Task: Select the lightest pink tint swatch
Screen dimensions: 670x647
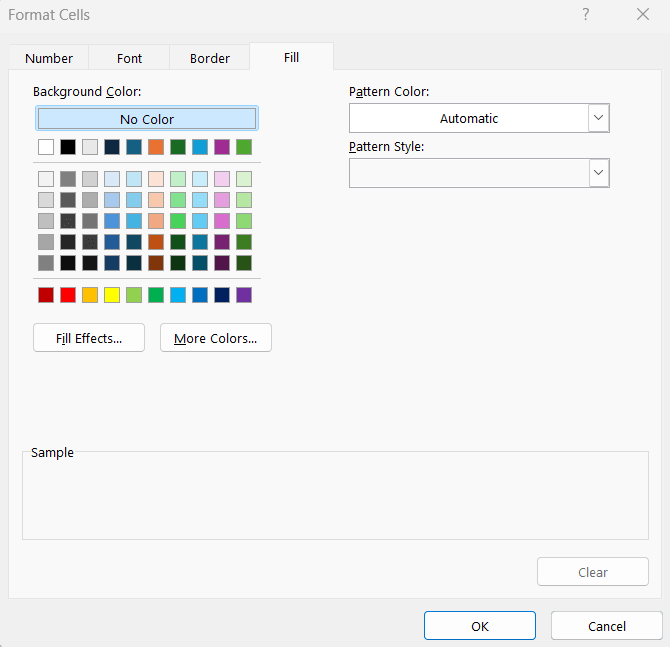Action: [222, 179]
